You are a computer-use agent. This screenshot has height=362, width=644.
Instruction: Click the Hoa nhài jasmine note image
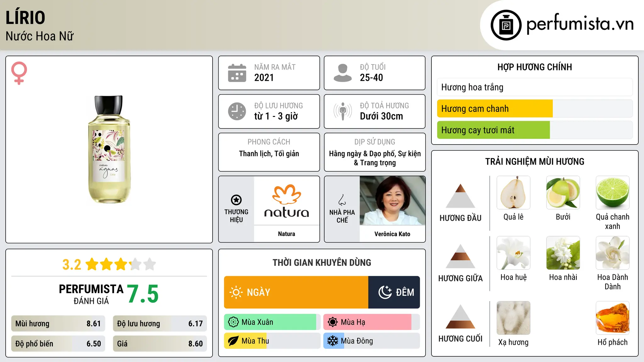coord(563,253)
